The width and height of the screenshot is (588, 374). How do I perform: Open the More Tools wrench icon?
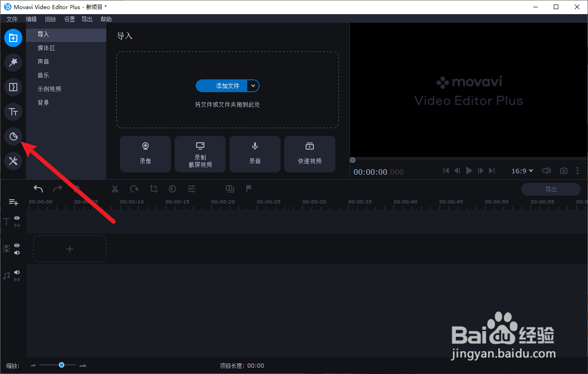(x=13, y=161)
